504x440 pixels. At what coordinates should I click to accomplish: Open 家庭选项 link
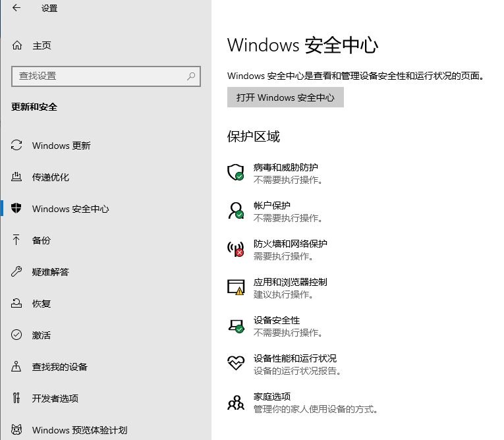[x=271, y=397]
